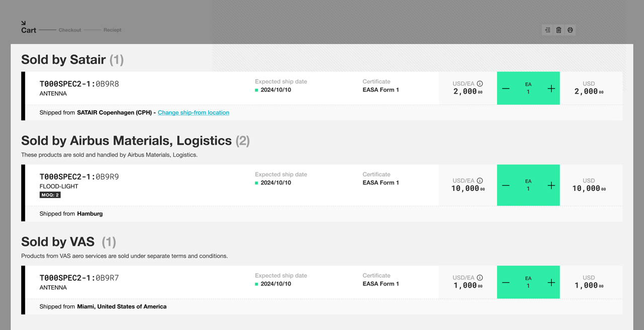Click the Sold by Satair heading
Screen dimensions: 644x330
72,59
